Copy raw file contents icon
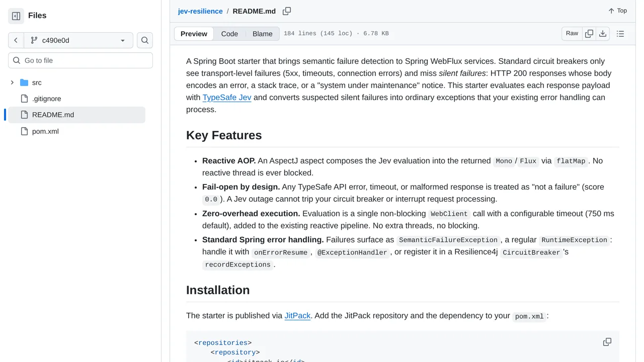The width and height of the screenshot is (644, 362). pos(589,34)
